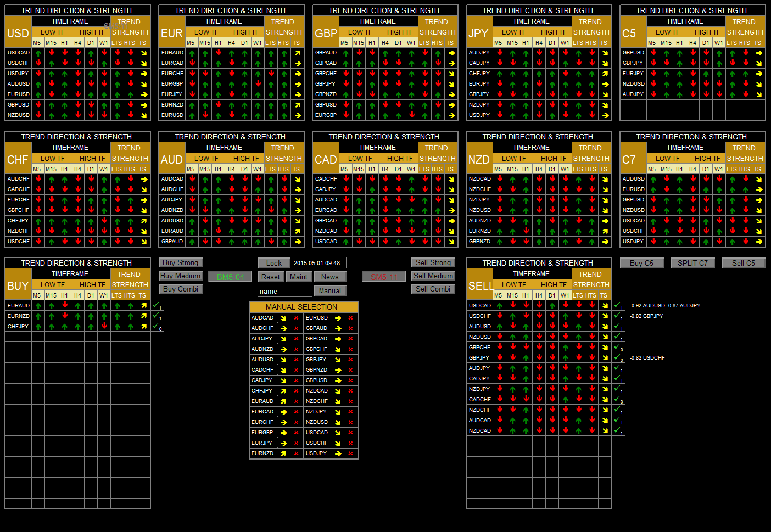This screenshot has width=771, height=532.
Task: Toggle the checkmark next to USDCHF in SELL list
Action: click(617, 316)
